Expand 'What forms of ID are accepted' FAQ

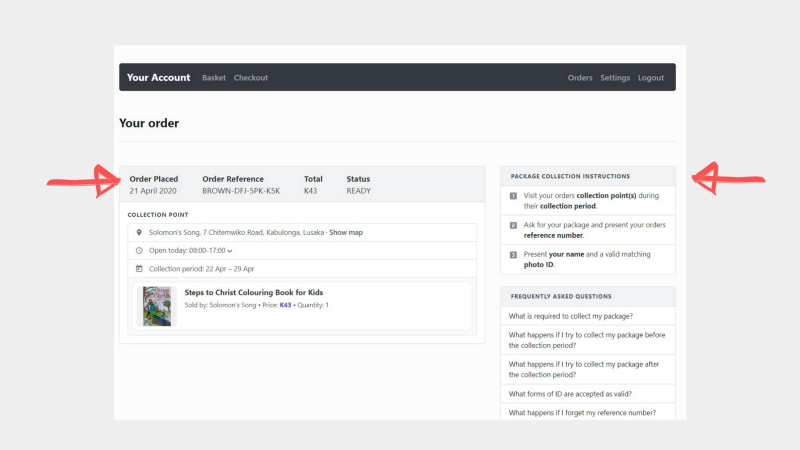click(x=588, y=394)
